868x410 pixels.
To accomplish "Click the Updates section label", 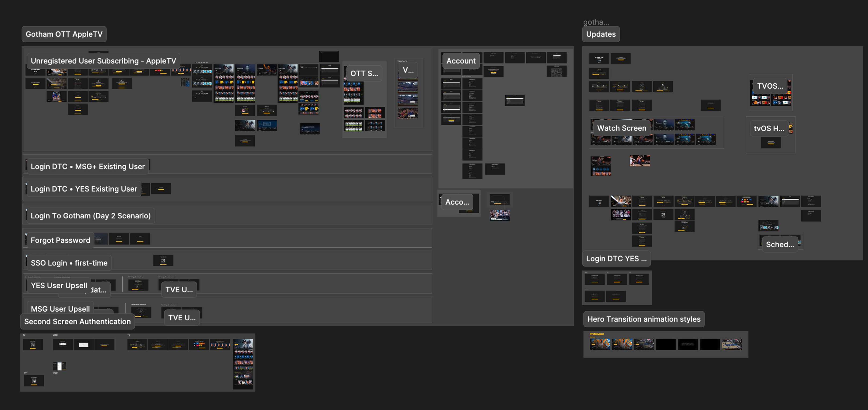I will 601,34.
